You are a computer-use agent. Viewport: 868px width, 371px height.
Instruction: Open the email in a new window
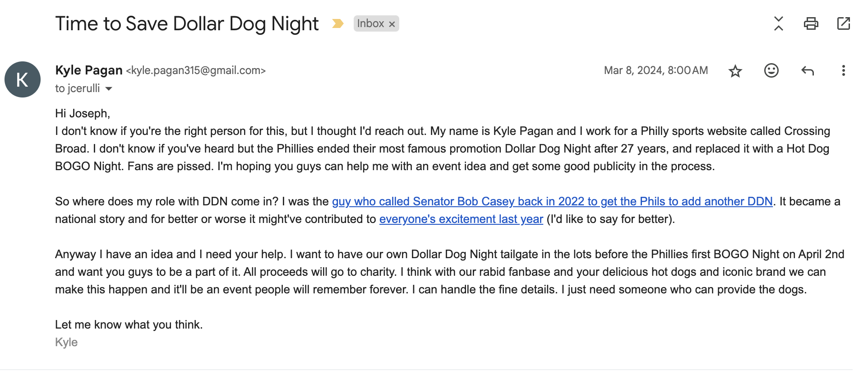(x=843, y=23)
